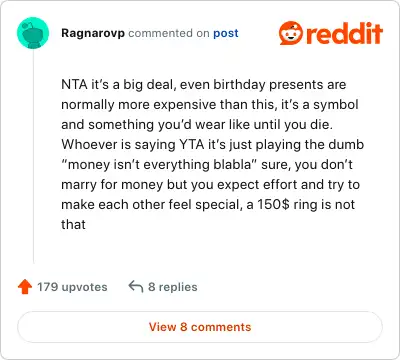Screen dimensions: 400x360
Task: Select the "179 upvotes" count
Action: (x=72, y=287)
